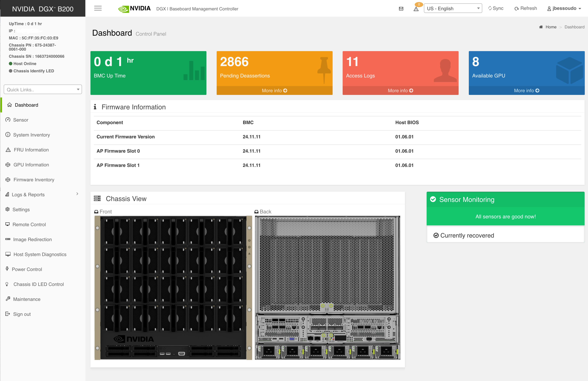
Task: Click More info on Pending Deassertions
Action: [274, 90]
